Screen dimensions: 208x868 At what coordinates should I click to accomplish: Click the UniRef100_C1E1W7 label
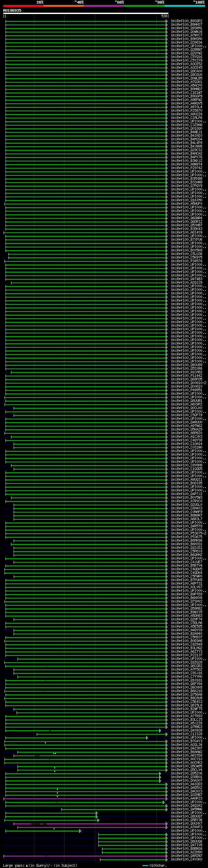187,93
